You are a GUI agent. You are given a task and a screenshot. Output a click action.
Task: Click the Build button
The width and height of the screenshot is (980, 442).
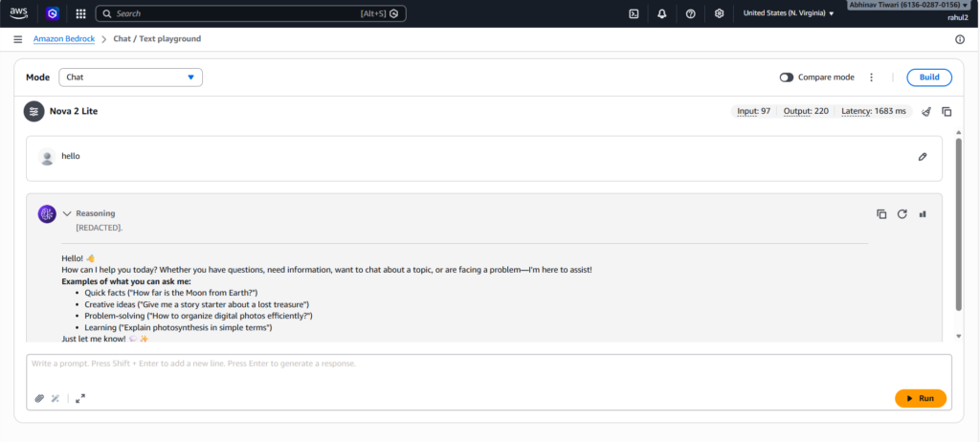pos(928,77)
